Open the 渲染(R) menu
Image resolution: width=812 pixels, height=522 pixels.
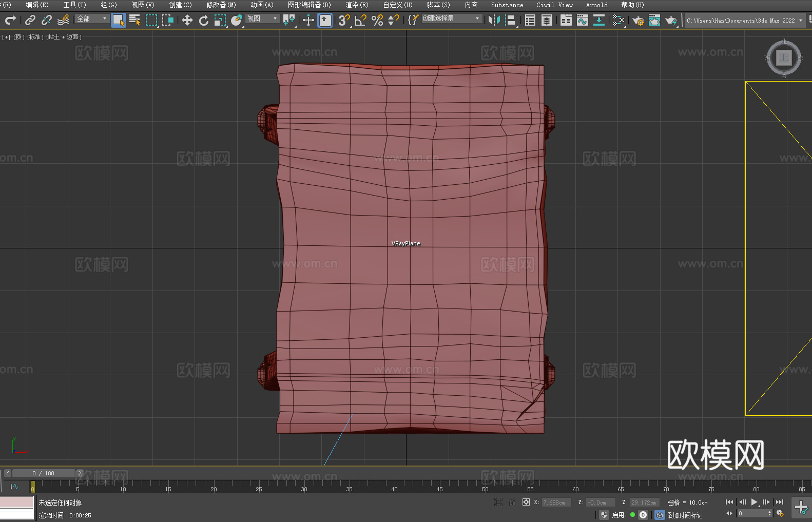click(357, 5)
